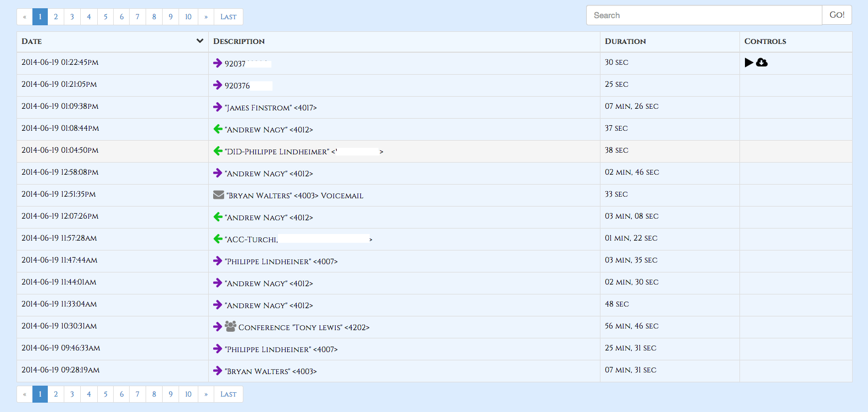Click the voicemail envelope icon for Bryan Walters

pyautogui.click(x=218, y=195)
